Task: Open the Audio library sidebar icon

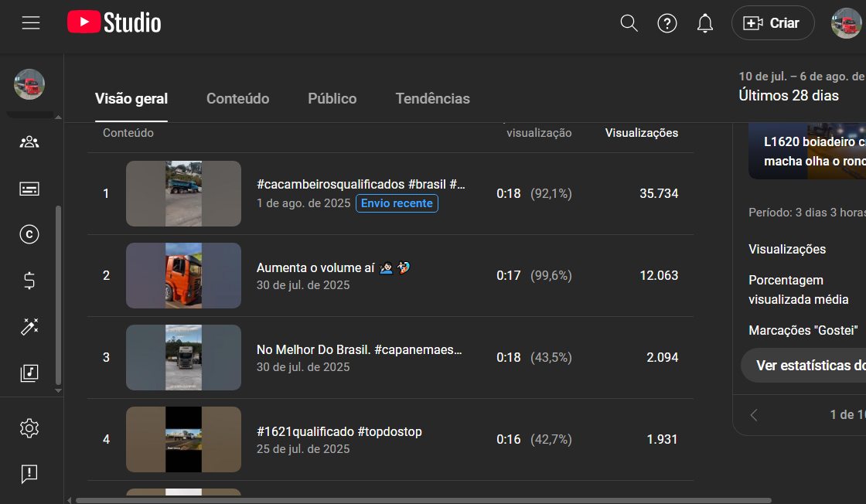Action: click(x=29, y=373)
